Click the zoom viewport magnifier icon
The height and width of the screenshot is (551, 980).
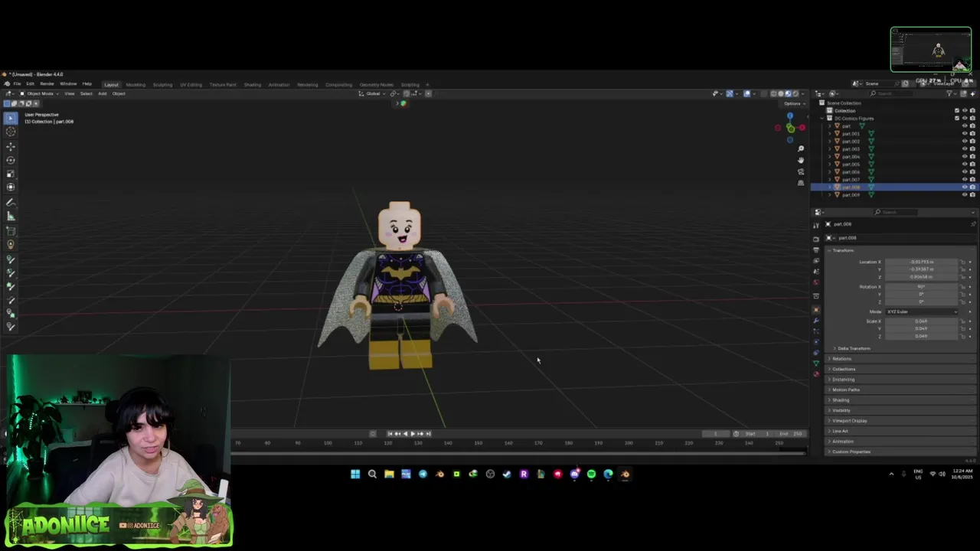pyautogui.click(x=801, y=148)
